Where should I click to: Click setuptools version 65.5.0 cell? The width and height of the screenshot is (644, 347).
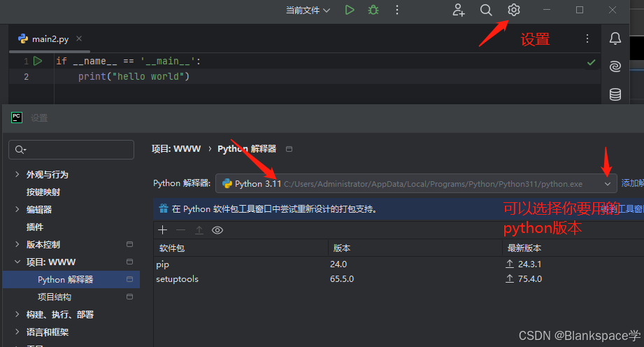tap(342, 279)
